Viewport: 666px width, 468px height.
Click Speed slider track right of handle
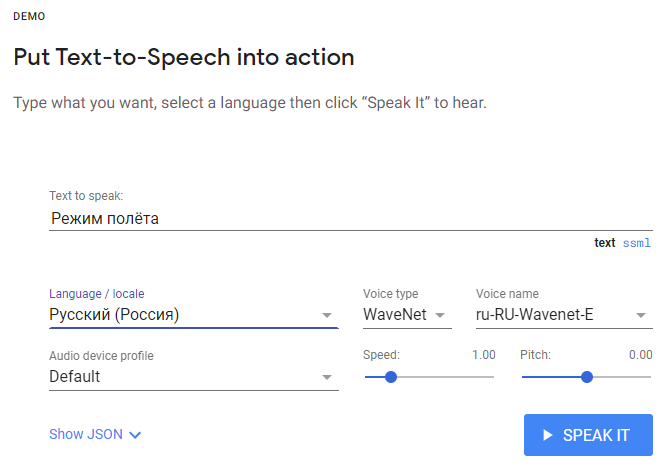(450, 377)
